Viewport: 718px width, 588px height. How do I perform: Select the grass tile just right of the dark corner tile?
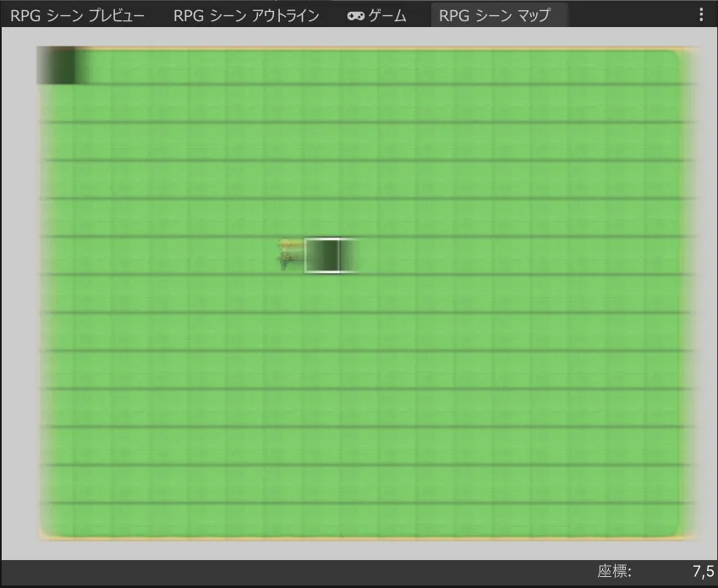(x=95, y=67)
